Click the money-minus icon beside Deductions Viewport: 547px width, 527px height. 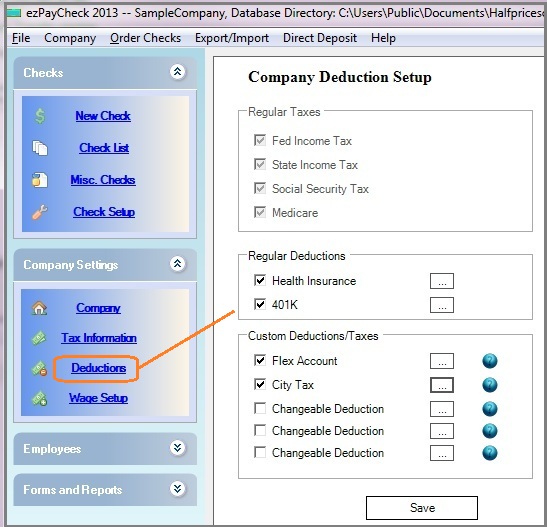[39, 368]
